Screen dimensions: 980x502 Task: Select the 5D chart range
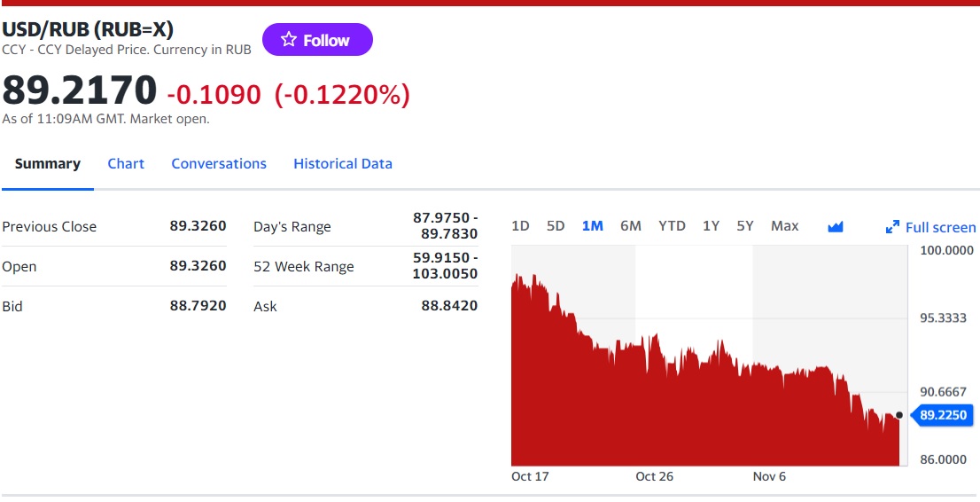[x=556, y=226]
